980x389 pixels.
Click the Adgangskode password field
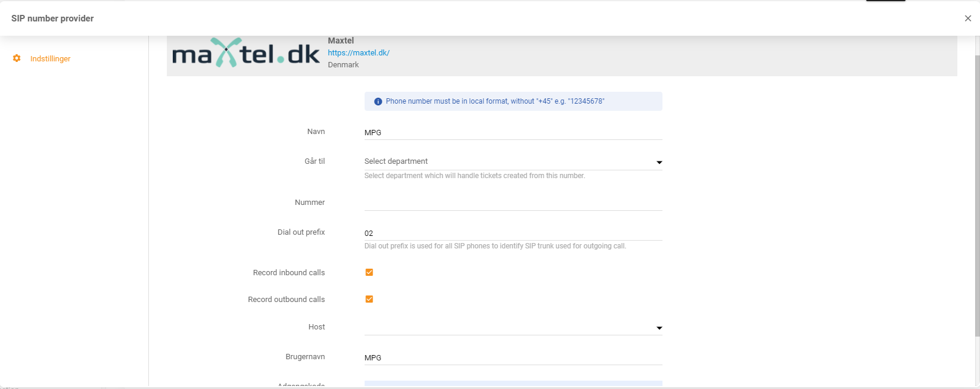(x=512, y=384)
